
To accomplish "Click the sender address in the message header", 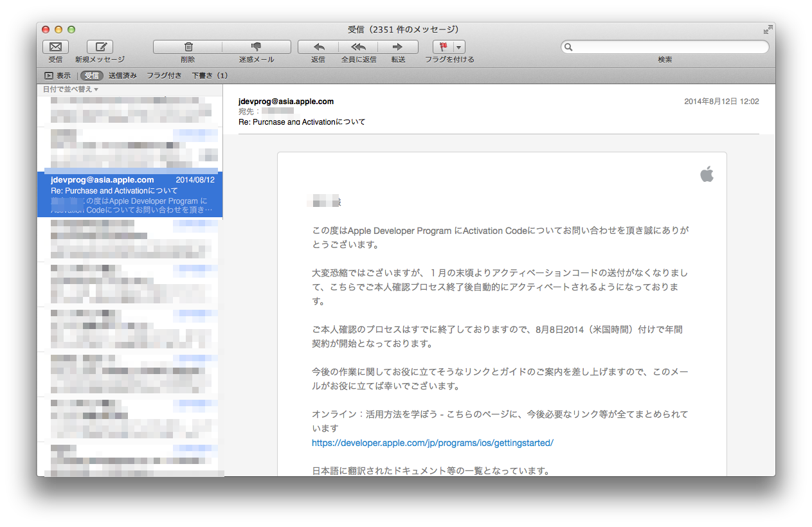I will click(x=286, y=102).
